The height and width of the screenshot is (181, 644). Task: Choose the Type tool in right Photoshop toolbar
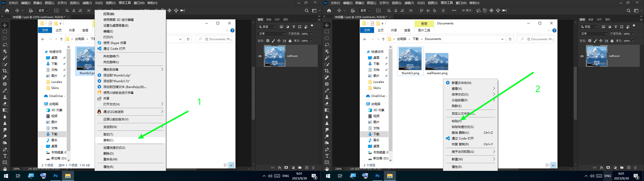click(327, 156)
